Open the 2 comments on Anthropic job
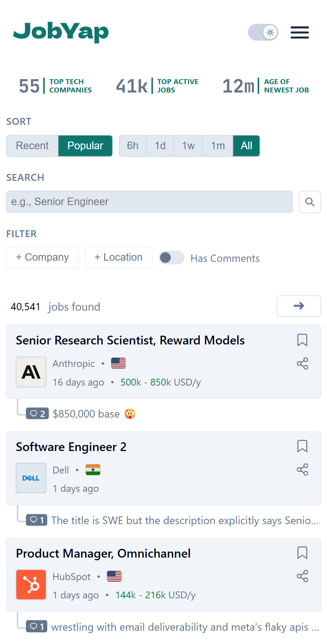This screenshot has height=644, width=327. [37, 414]
